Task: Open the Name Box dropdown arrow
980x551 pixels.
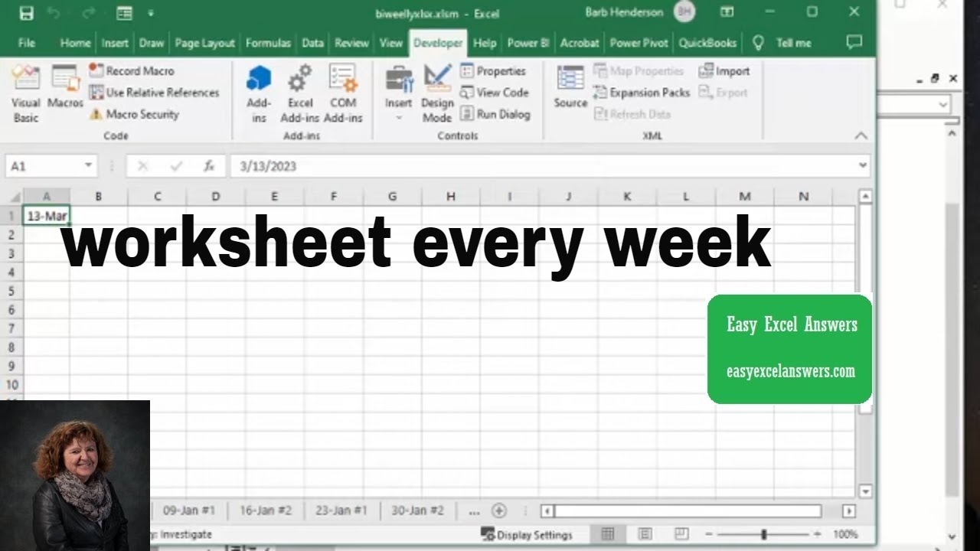Action: click(89, 166)
